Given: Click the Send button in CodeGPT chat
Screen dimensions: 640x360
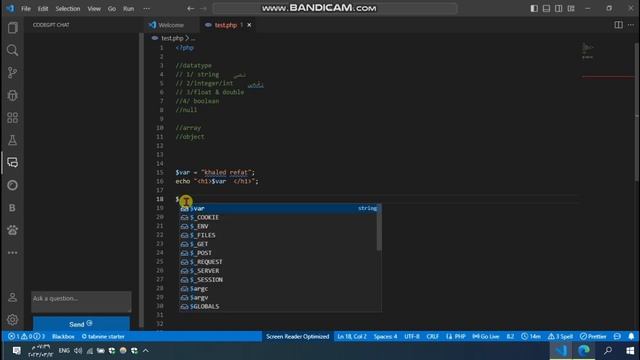Looking at the screenshot, I should pos(81,324).
